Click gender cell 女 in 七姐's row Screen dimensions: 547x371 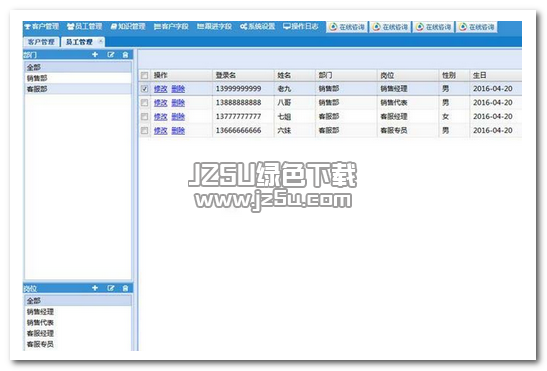445,117
